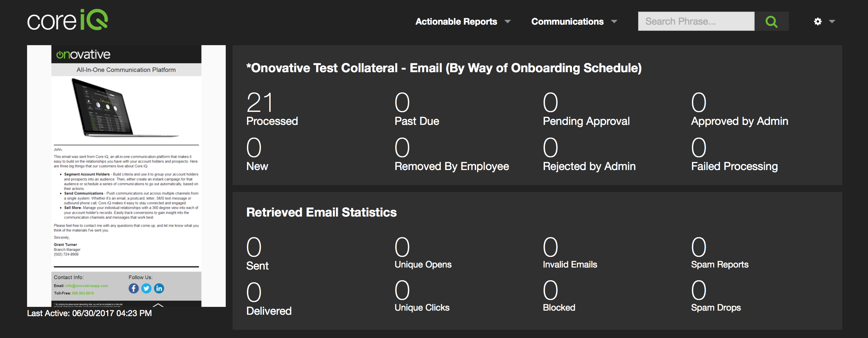Image resolution: width=868 pixels, height=338 pixels.
Task: Click the Last Active timestamp text
Action: 89,313
